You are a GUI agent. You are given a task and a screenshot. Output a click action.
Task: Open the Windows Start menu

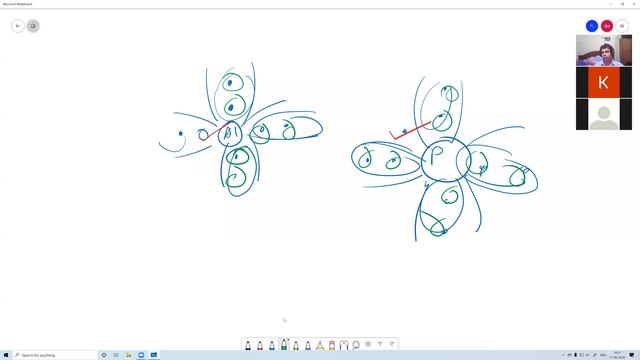pos(6,355)
